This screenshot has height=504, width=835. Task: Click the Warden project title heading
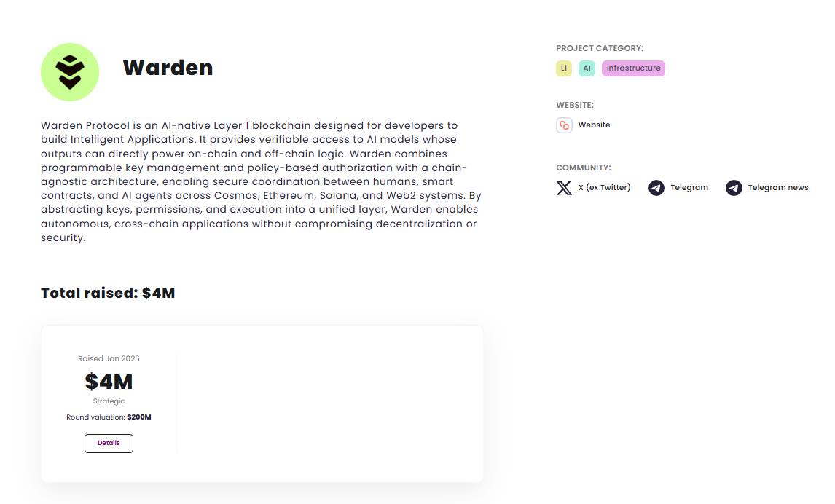click(x=168, y=68)
